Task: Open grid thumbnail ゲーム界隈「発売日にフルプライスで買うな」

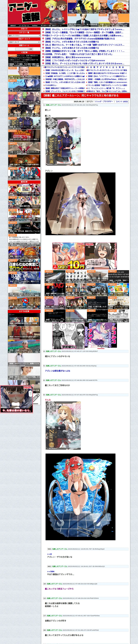Action: point(97,290)
